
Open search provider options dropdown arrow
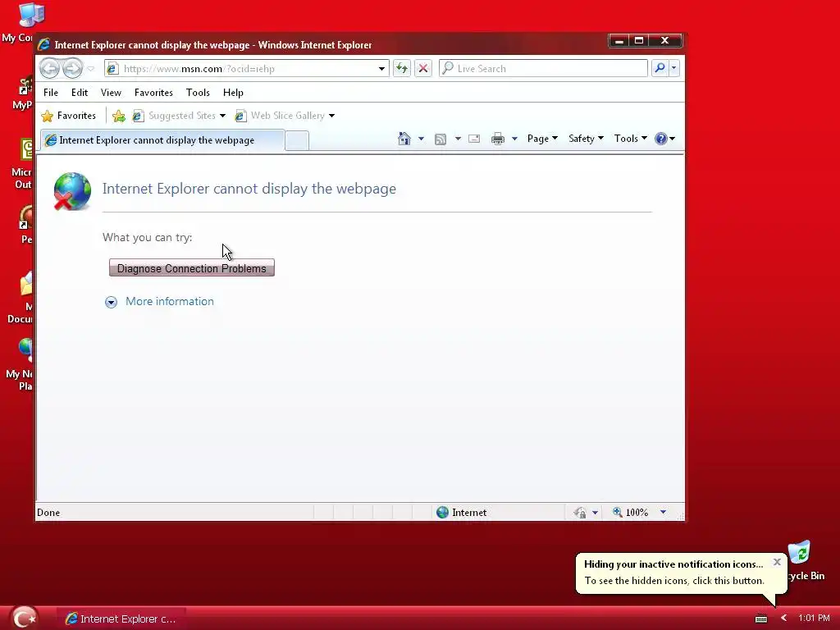click(674, 68)
